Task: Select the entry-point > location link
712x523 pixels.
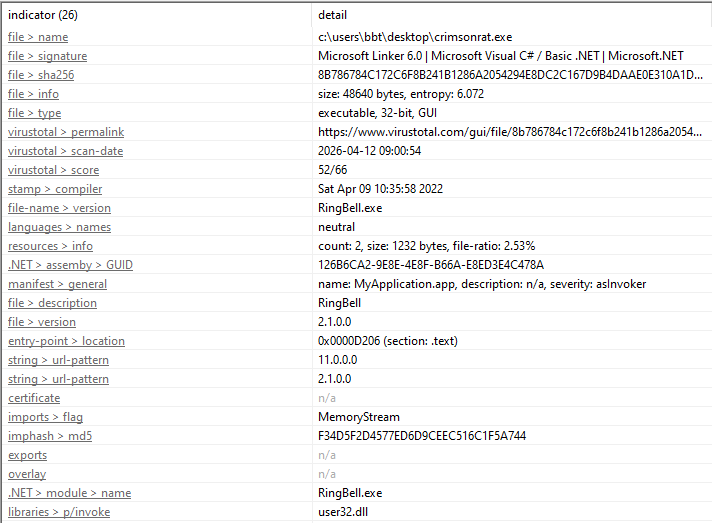Action: (x=66, y=341)
